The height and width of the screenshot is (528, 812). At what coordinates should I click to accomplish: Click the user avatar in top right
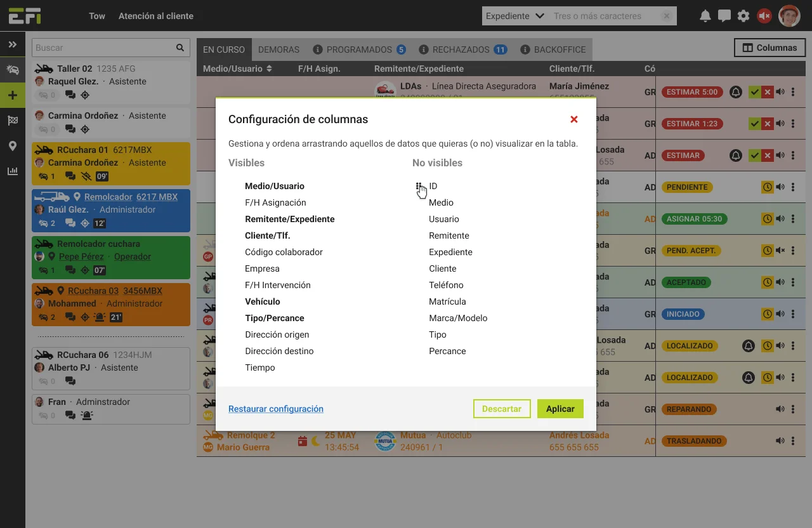click(x=790, y=16)
